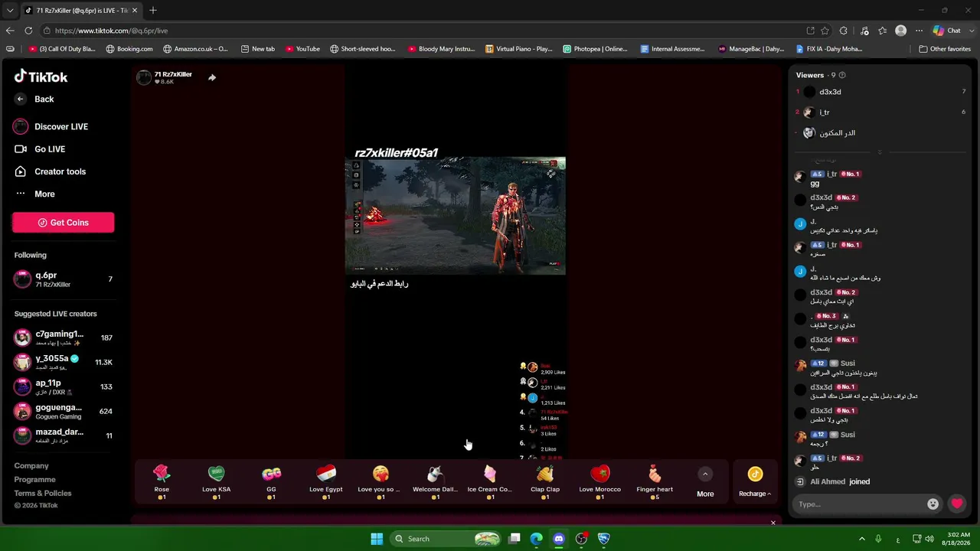
Task: Open Microsoft Edge from the taskbar
Action: 537,539
